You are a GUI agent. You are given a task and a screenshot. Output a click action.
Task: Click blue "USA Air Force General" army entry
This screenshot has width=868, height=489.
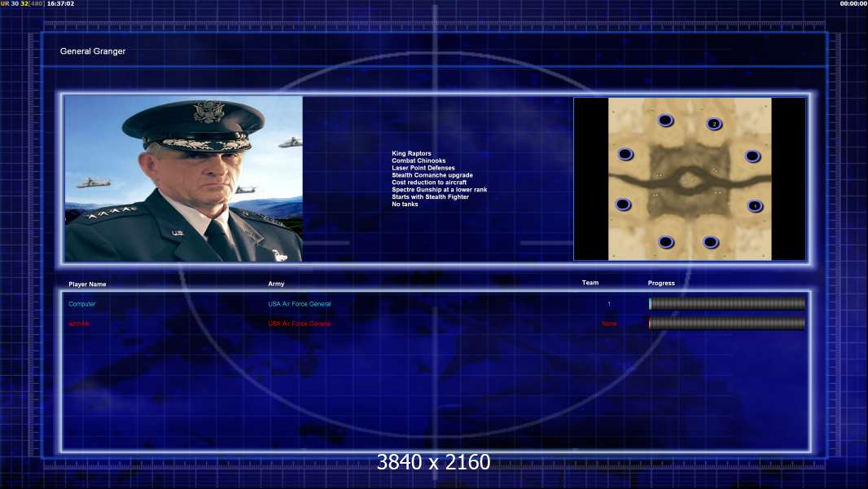pyautogui.click(x=300, y=304)
